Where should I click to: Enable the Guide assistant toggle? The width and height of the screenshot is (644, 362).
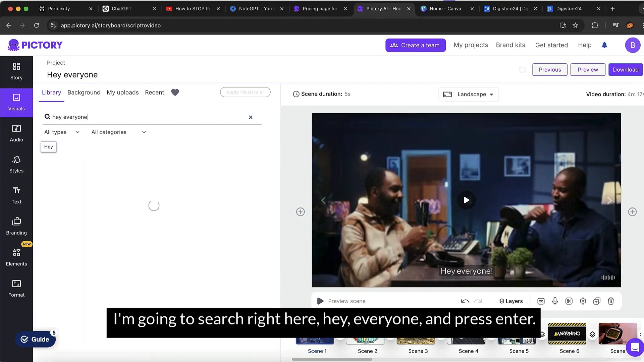click(x=35, y=339)
